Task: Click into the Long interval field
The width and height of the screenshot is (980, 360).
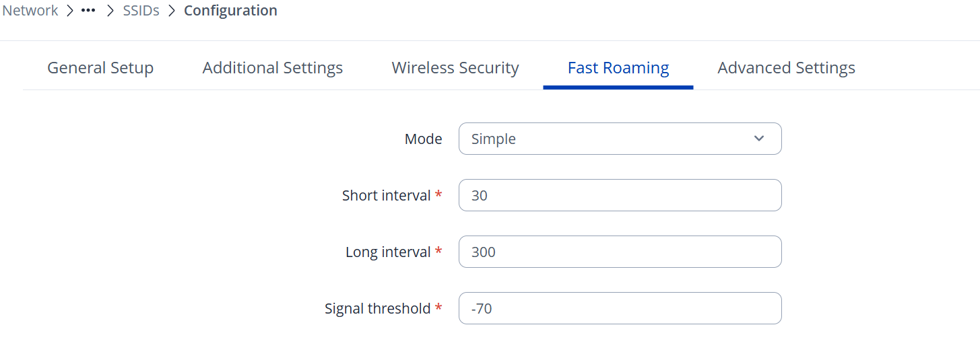Action: pyautogui.click(x=620, y=252)
